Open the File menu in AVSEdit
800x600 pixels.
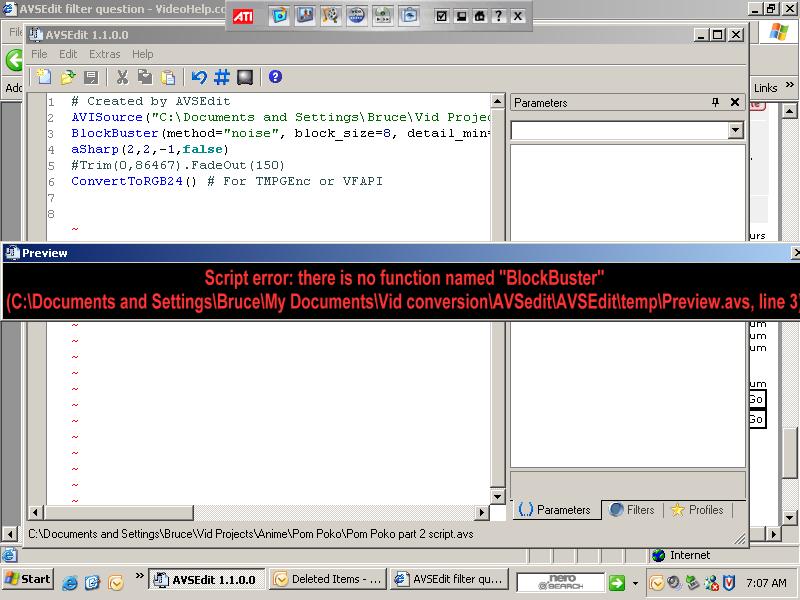click(39, 54)
